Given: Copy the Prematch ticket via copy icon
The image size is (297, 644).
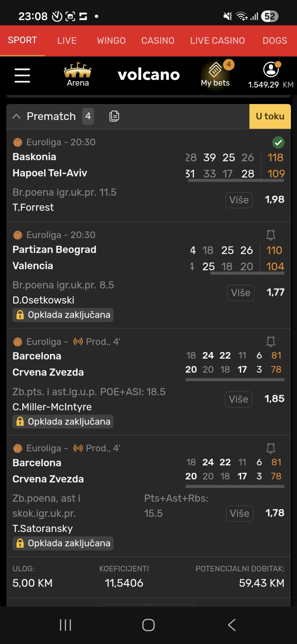Looking at the screenshot, I should click(114, 116).
